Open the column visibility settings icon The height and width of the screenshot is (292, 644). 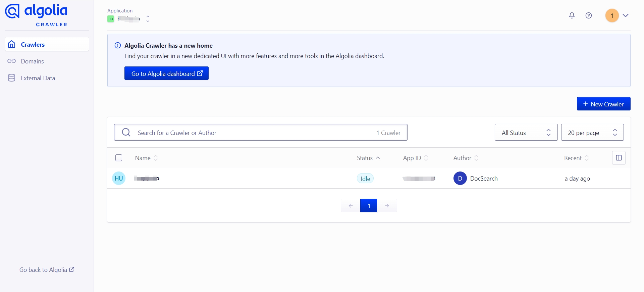[x=619, y=158]
